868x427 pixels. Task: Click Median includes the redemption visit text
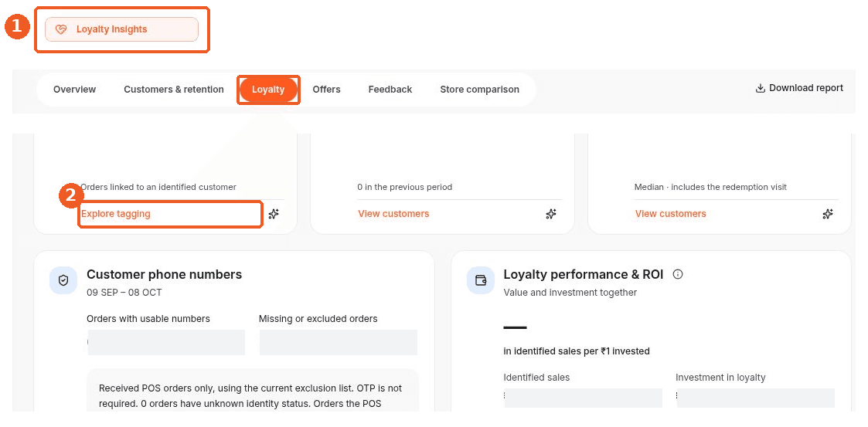pos(711,187)
